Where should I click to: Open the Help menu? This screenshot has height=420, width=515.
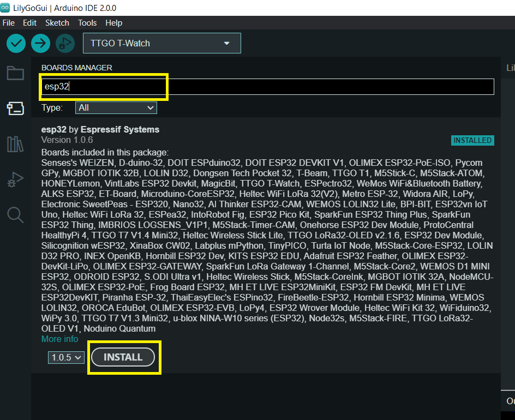(x=113, y=23)
